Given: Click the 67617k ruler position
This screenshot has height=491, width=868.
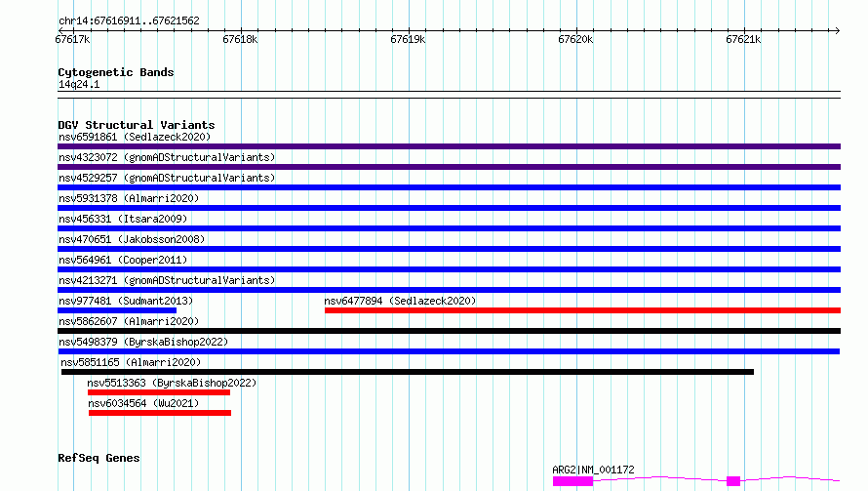Looking at the screenshot, I should (72, 39).
